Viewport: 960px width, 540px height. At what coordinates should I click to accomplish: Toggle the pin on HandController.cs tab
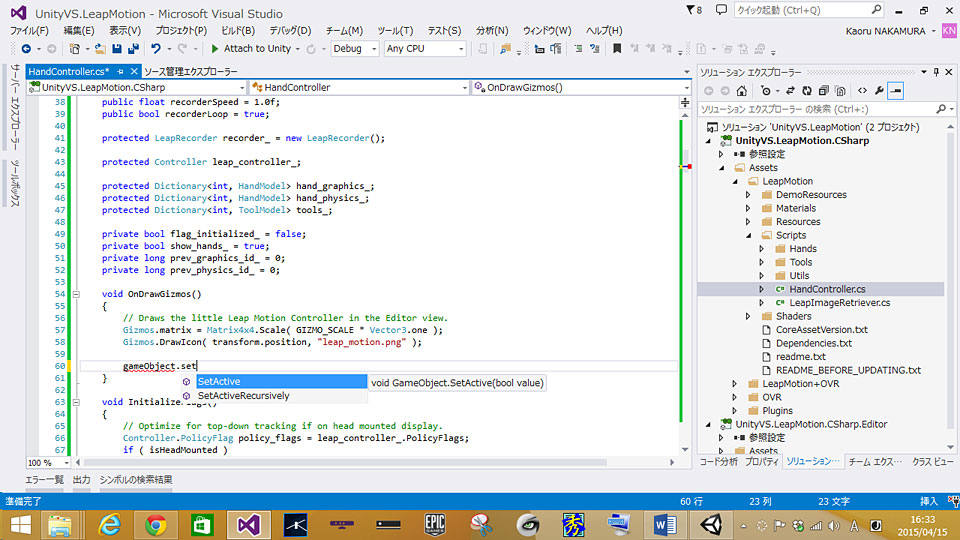[x=120, y=72]
